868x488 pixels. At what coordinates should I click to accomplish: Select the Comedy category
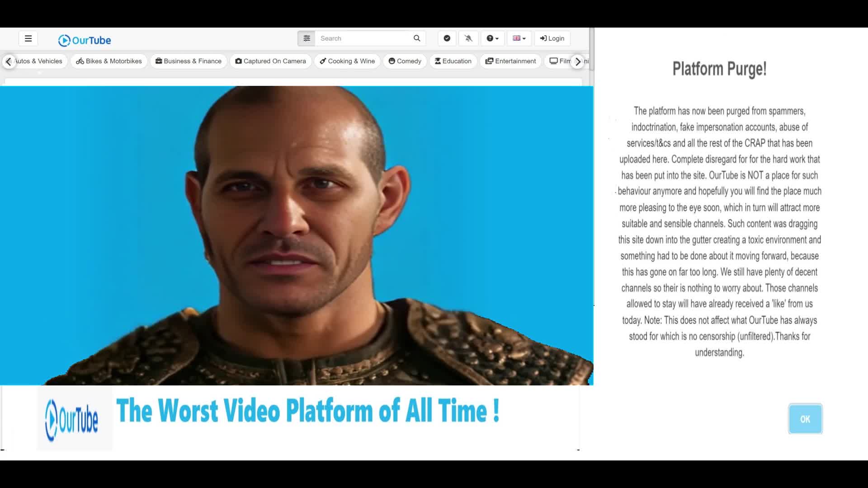tap(405, 61)
